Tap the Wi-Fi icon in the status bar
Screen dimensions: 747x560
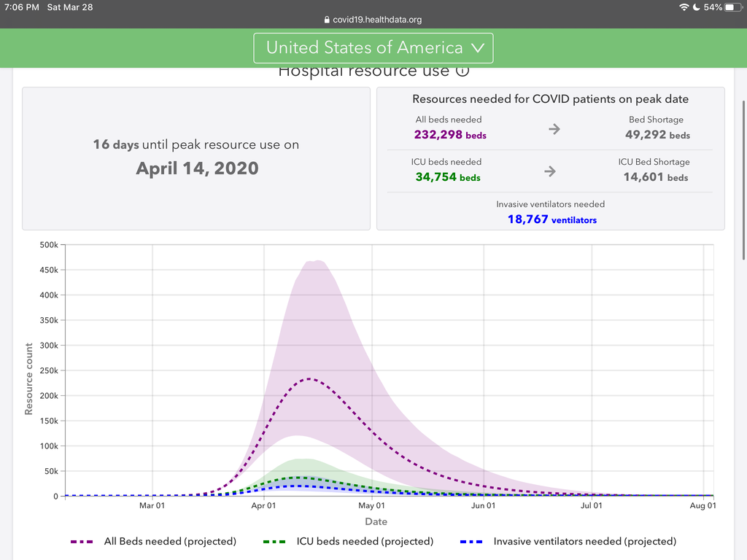pos(684,7)
